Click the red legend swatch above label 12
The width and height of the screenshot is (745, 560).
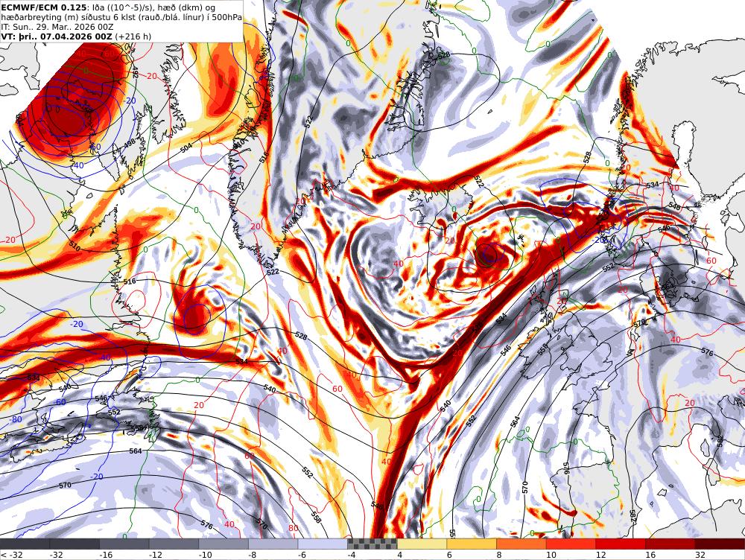621,544
